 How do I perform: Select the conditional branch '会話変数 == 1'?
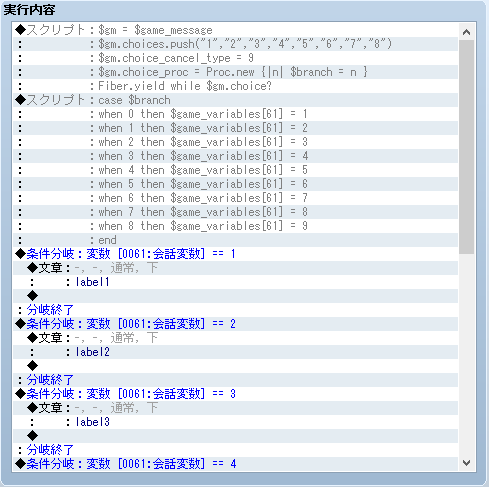point(236,254)
